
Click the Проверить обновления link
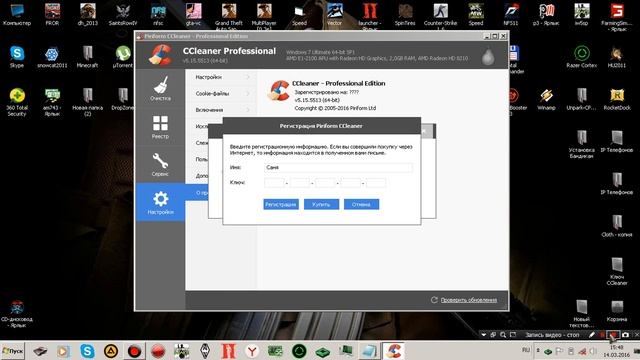tap(469, 300)
